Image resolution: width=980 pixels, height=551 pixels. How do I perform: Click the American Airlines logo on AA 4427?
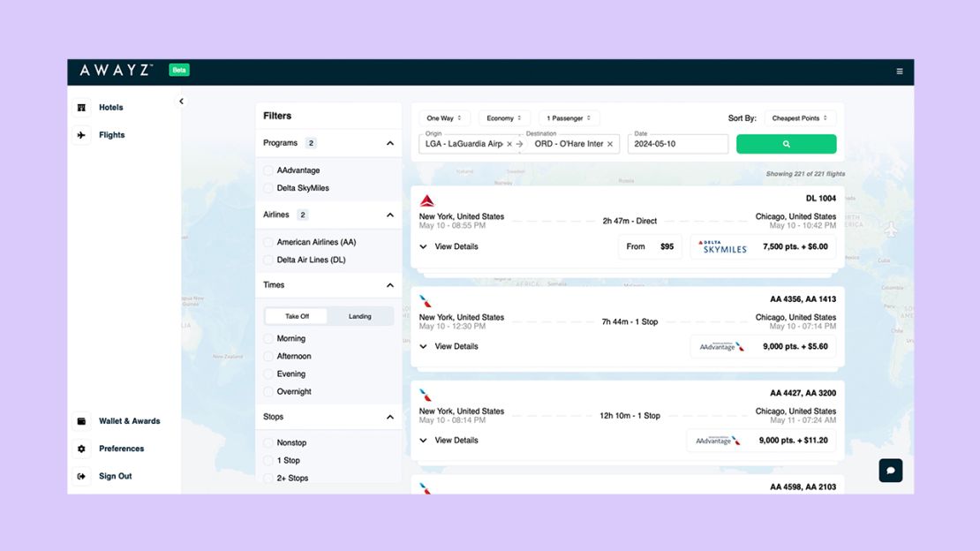coord(426,395)
